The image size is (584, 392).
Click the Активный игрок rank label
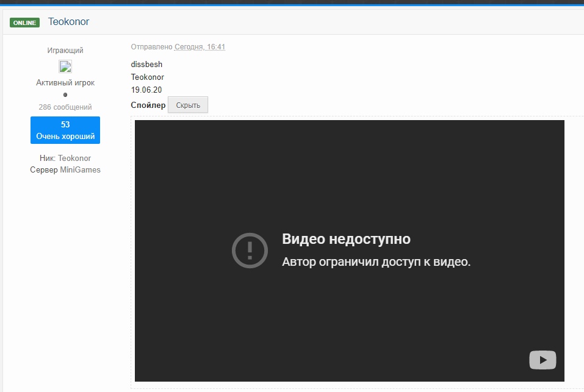[65, 82]
